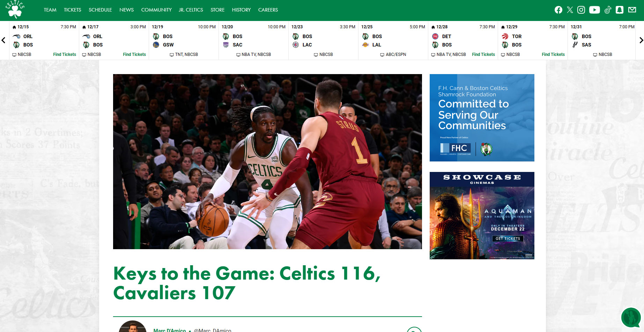Open the Celtics Facebook page icon

(558, 10)
